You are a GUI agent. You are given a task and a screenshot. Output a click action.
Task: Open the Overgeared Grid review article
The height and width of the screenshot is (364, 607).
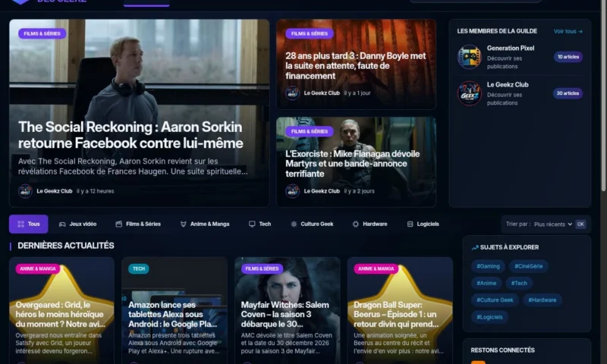[61, 315]
